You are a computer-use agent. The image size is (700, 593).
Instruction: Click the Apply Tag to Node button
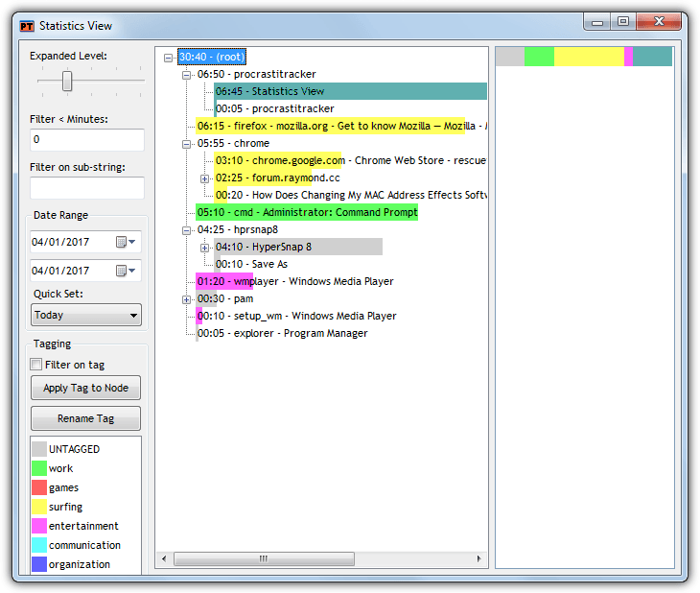85,388
